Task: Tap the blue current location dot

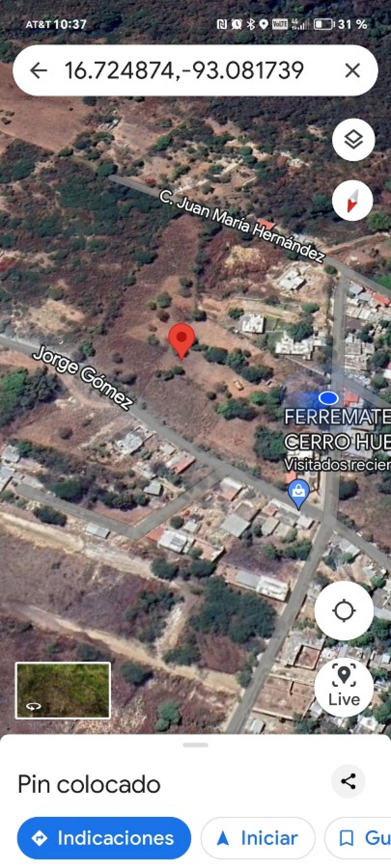Action: tap(328, 398)
